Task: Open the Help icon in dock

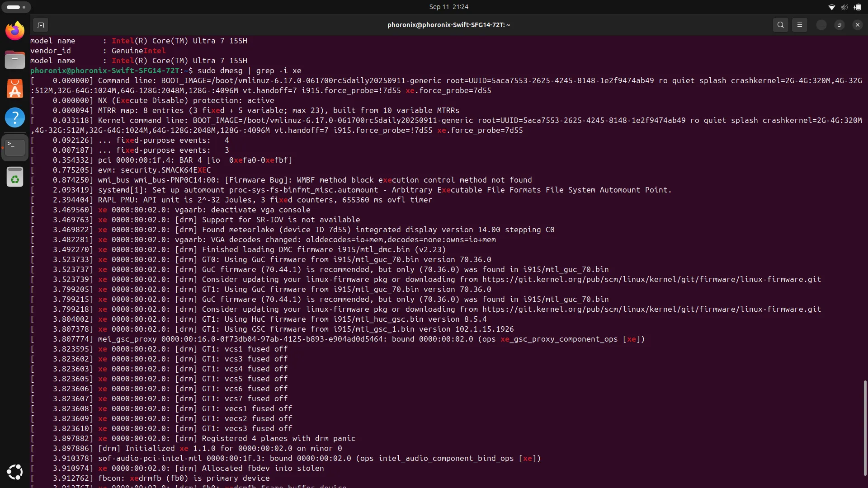Action: pyautogui.click(x=15, y=117)
